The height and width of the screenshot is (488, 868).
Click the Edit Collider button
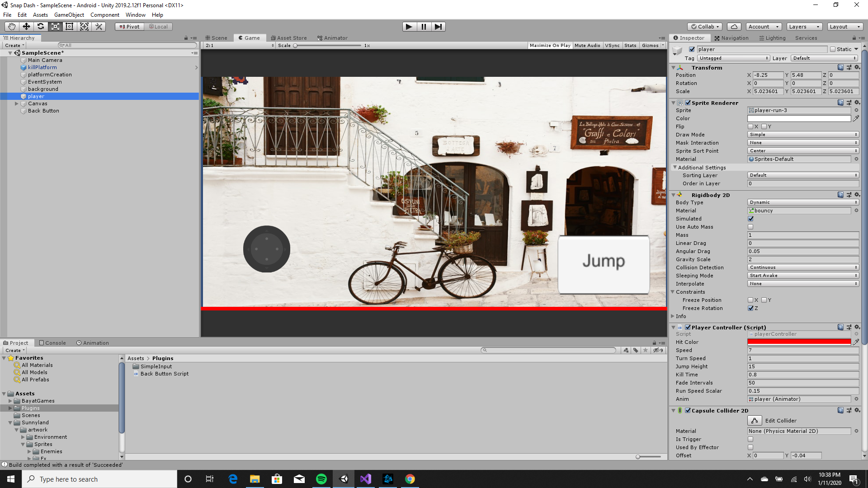tap(755, 421)
